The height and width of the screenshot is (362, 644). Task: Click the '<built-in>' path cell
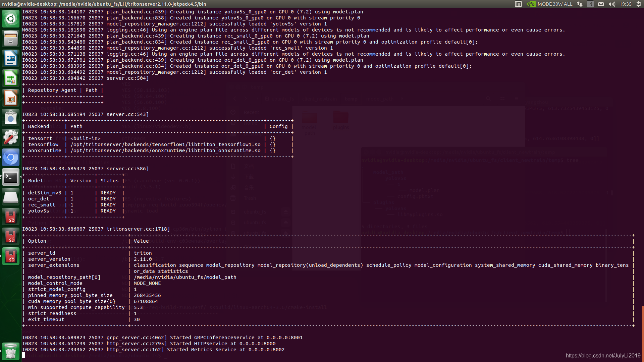[x=85, y=138]
